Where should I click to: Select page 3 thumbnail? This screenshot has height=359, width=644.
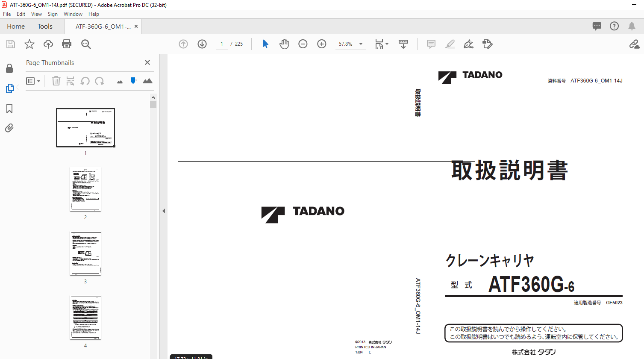[85, 253]
